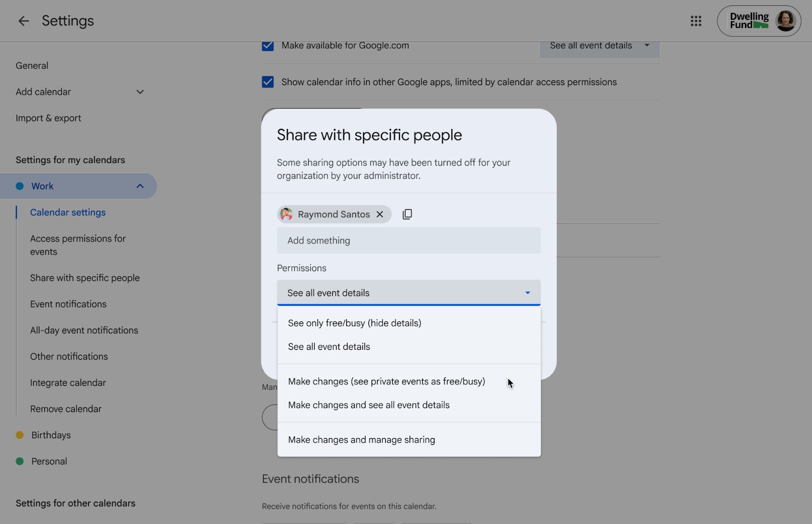Image resolution: width=812 pixels, height=524 pixels.
Task: Select Make changes (see private events as free/busy)
Action: [x=409, y=381]
